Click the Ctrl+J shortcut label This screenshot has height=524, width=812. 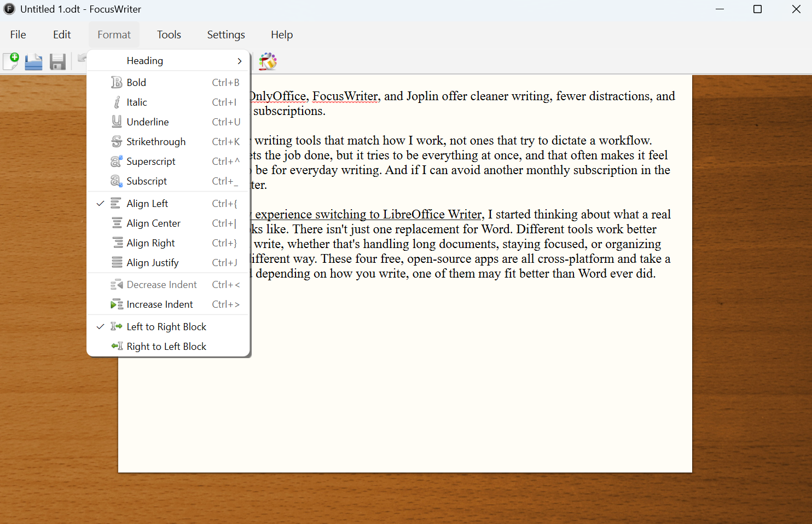pos(225,262)
